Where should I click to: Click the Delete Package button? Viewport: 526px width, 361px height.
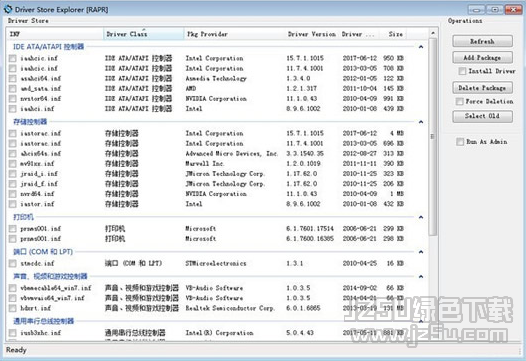pyautogui.click(x=482, y=88)
